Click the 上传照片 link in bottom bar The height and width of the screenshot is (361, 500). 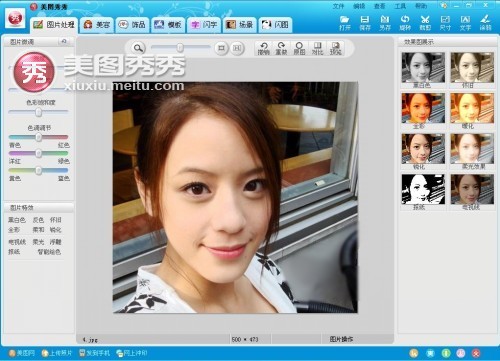point(57,353)
